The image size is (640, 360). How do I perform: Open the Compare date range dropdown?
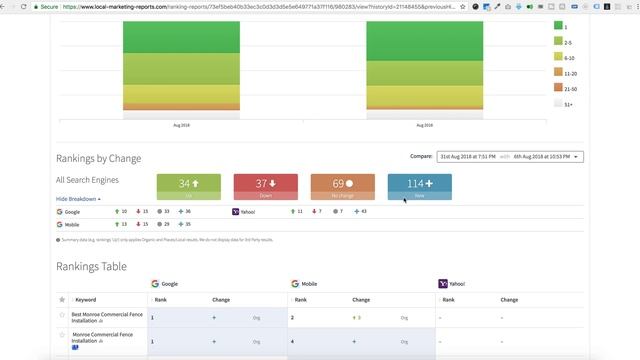[510, 157]
